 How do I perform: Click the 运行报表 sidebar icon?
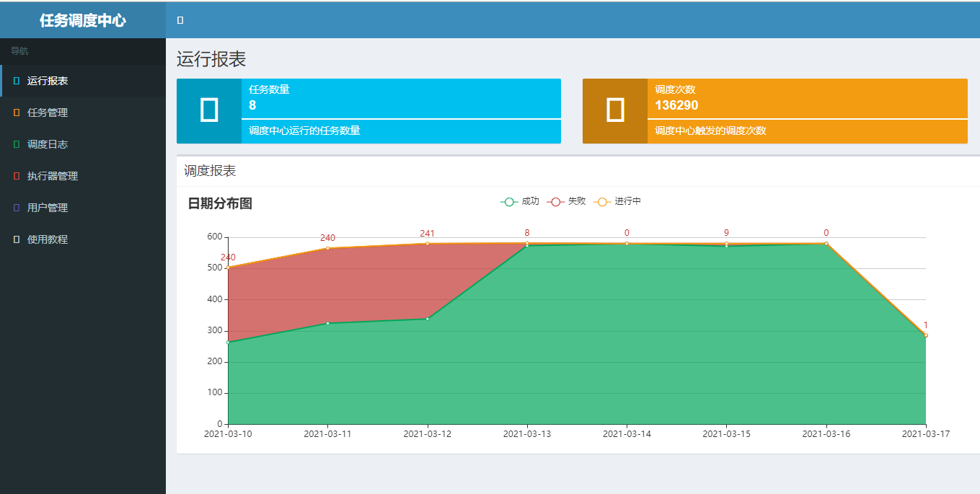pyautogui.click(x=17, y=81)
